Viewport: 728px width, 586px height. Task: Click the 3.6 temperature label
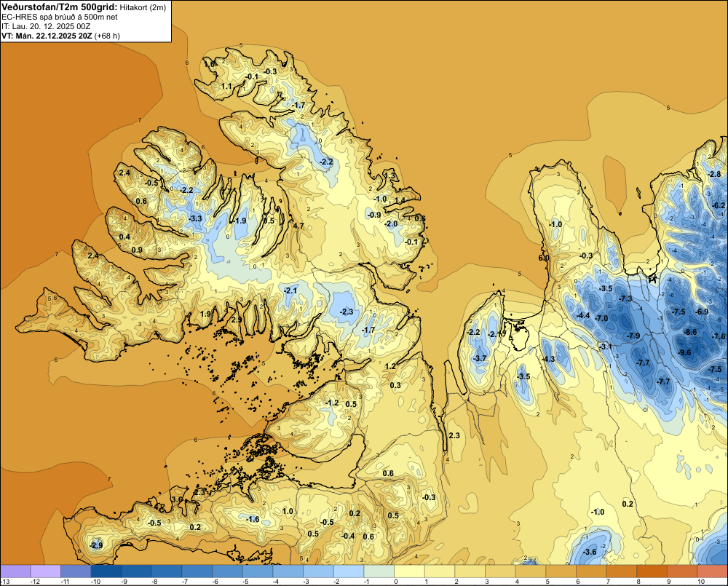click(x=178, y=499)
